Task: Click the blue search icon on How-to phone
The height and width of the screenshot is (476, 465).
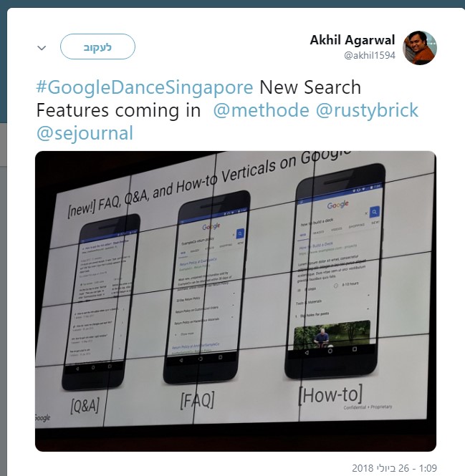Action: pyautogui.click(x=375, y=212)
